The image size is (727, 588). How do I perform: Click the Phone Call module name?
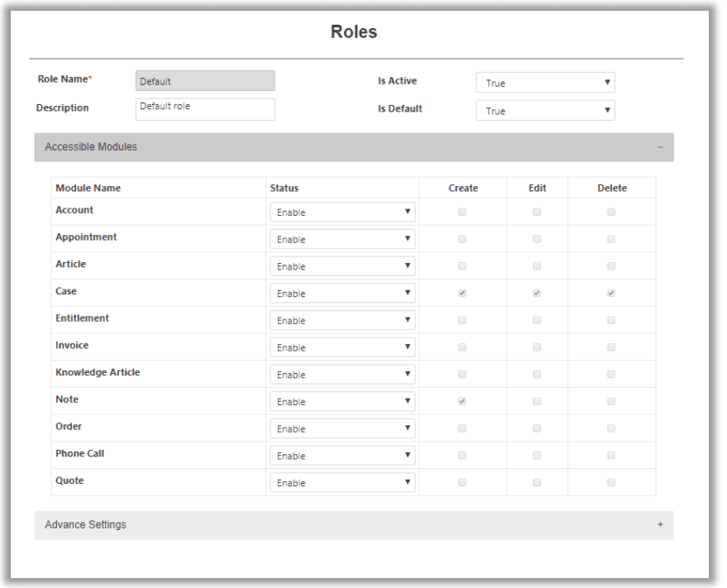[79, 453]
